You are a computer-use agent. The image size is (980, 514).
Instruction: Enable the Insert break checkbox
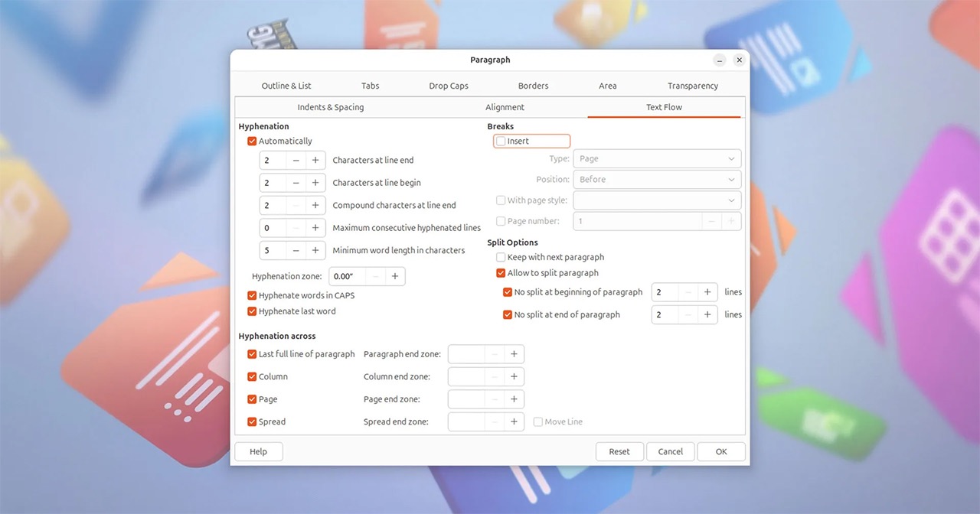click(501, 142)
